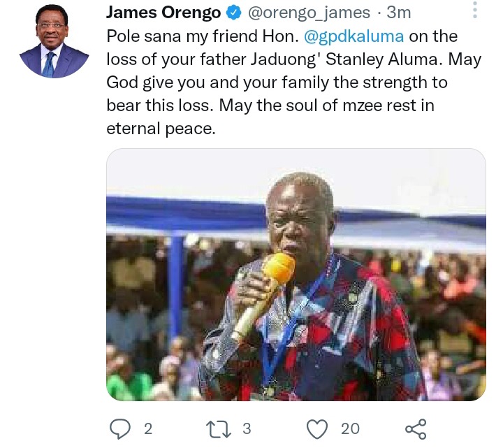
Task: Click the like count number 20
Action: click(x=350, y=429)
